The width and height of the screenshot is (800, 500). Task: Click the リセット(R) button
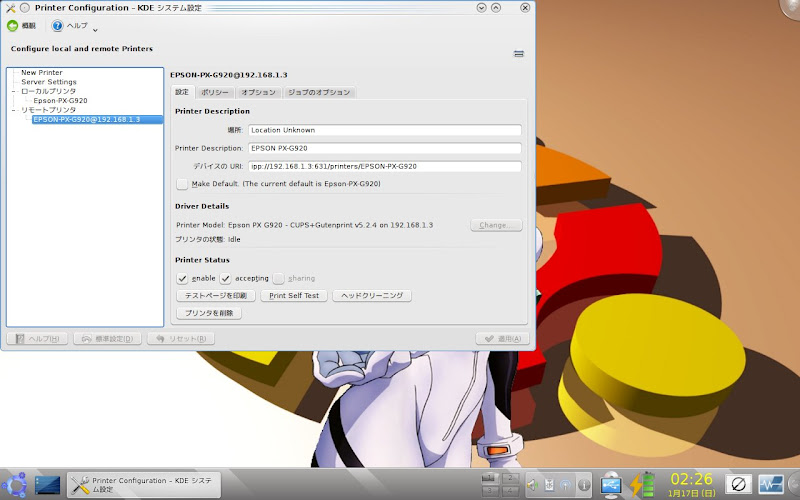tap(181, 338)
